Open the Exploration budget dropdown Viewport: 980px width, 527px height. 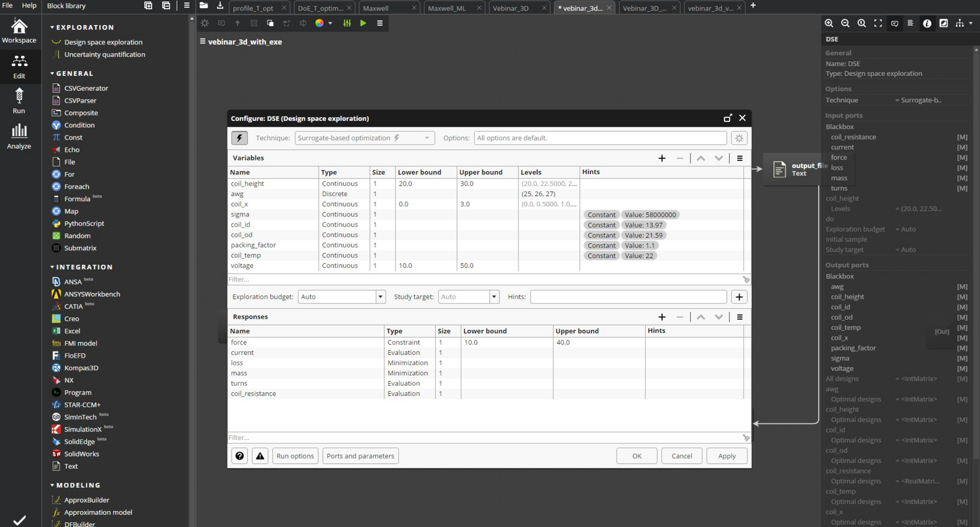[x=341, y=297]
